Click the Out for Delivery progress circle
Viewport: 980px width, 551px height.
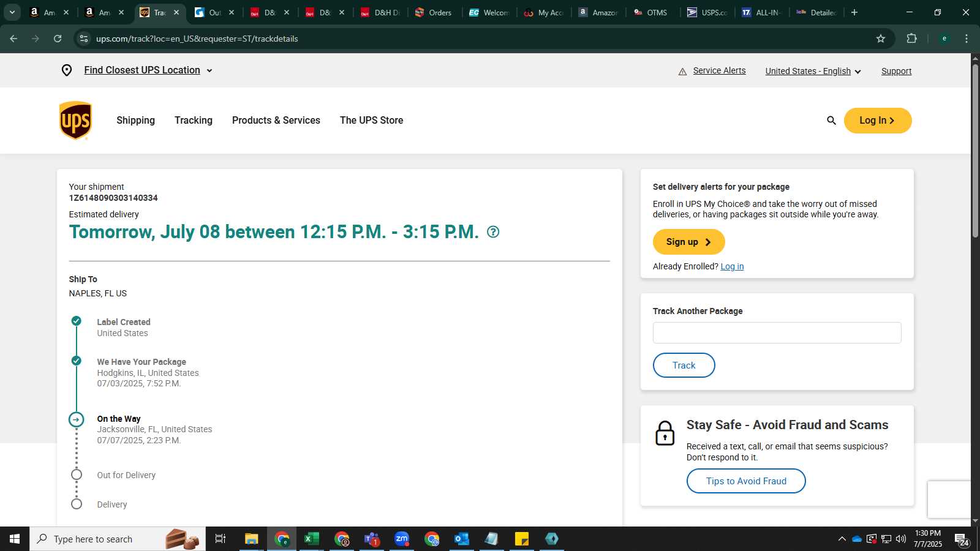tap(77, 474)
